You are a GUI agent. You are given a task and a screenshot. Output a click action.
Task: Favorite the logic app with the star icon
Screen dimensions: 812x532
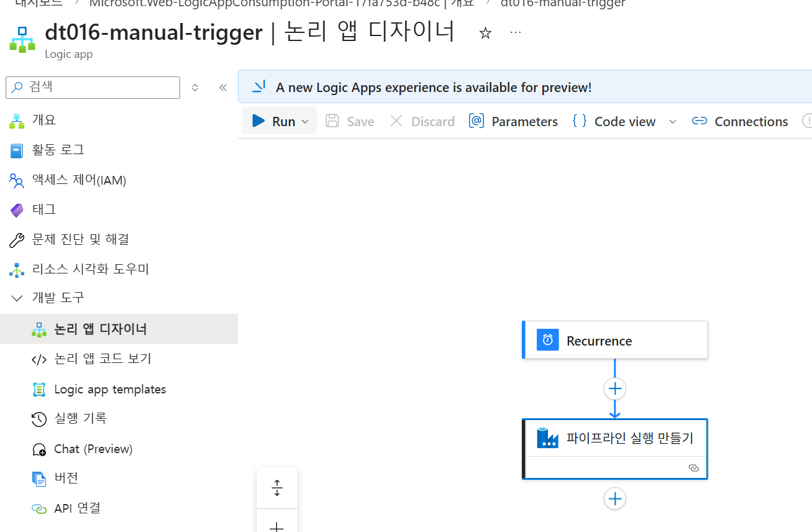[x=485, y=34]
